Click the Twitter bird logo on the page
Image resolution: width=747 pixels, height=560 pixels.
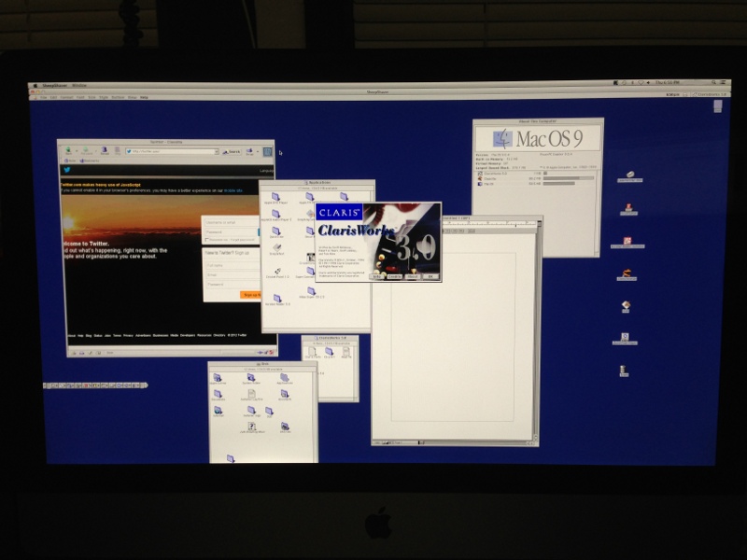click(66, 170)
